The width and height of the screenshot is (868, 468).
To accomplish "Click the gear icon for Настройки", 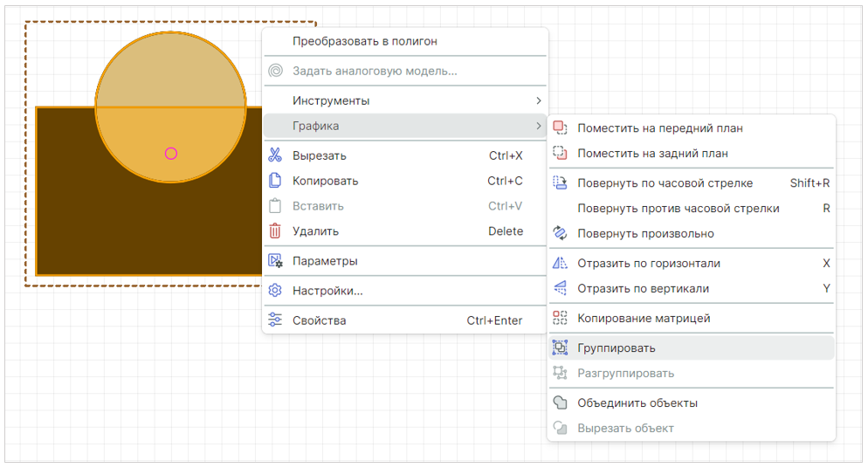I will (275, 291).
